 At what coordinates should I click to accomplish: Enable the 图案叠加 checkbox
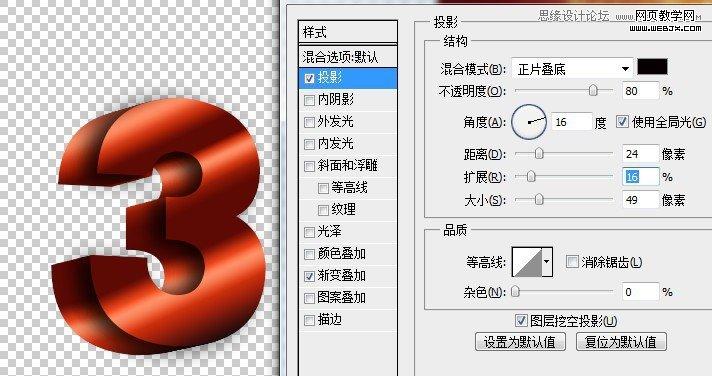309,298
